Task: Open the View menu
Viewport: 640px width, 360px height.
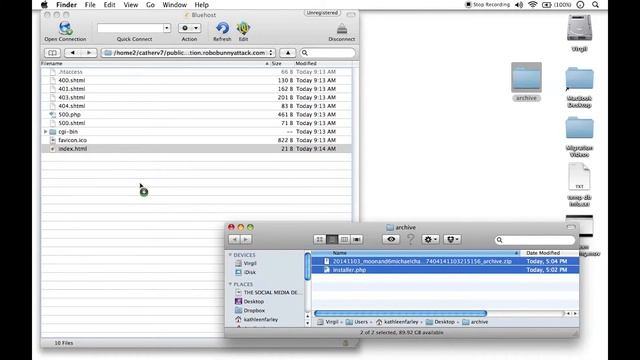Action: [x=131, y=5]
